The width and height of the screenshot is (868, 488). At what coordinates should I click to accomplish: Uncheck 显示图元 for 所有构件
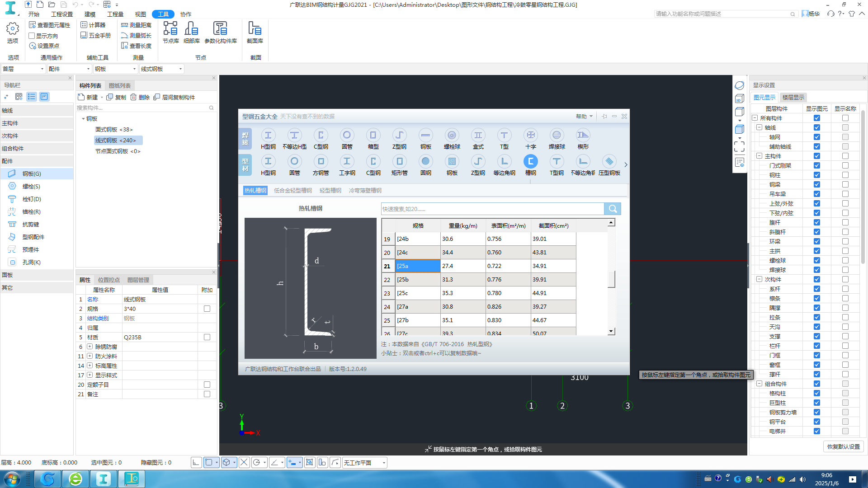(816, 118)
